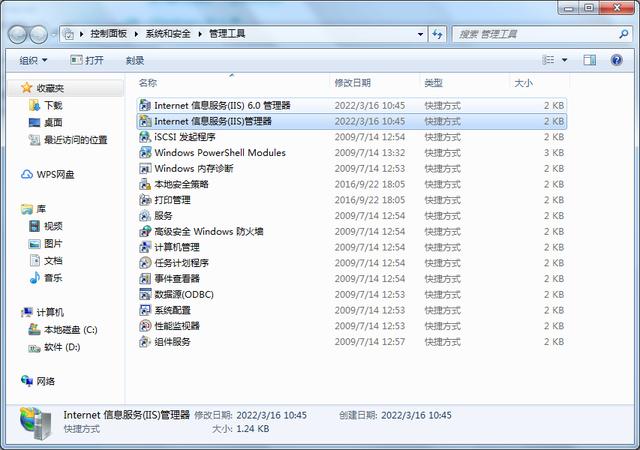
Task: Select 库 in the navigation pane
Action: coord(33,209)
